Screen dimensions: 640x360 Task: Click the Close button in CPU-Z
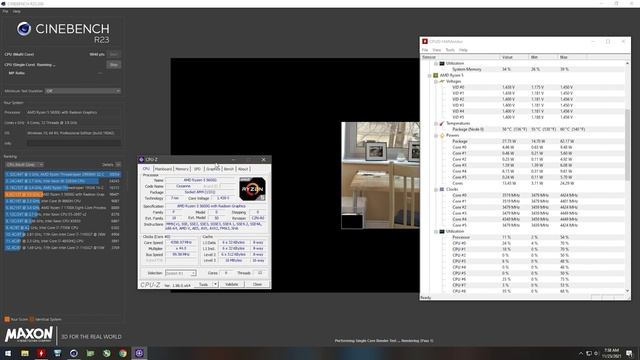click(x=257, y=284)
